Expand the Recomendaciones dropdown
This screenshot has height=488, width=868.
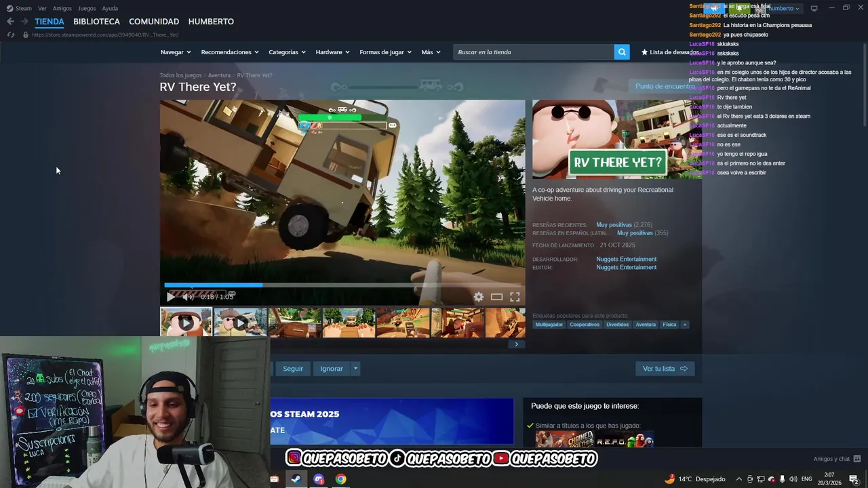(231, 52)
